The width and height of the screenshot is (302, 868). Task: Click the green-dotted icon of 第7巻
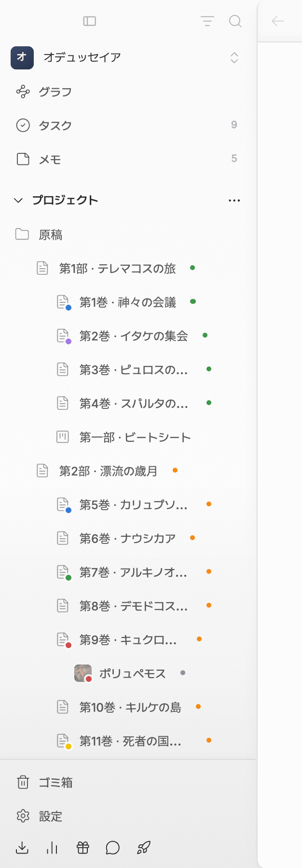click(63, 572)
